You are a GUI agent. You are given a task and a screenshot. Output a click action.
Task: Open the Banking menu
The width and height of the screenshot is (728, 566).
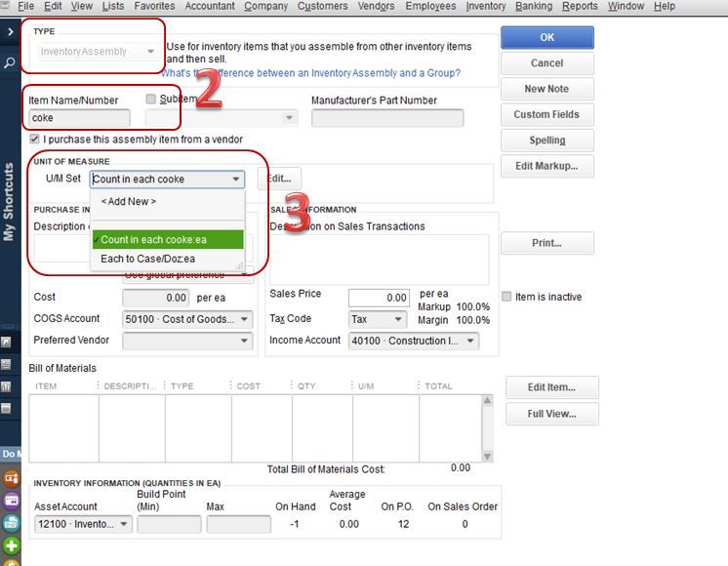(534, 6)
